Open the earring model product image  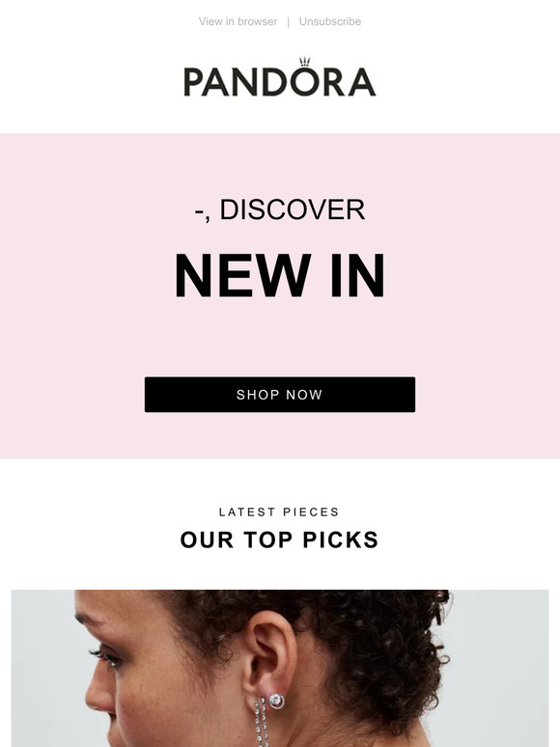(280, 669)
